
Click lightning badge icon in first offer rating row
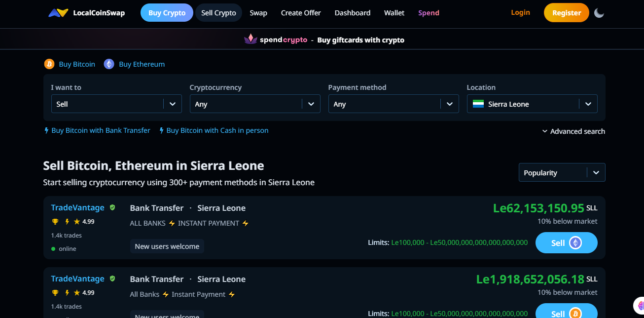(x=67, y=222)
